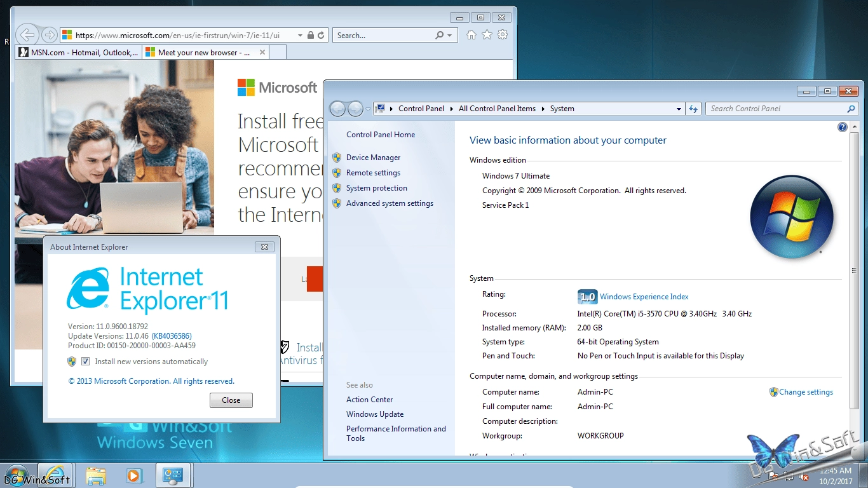
Task: Open System protection
Action: coord(377,188)
